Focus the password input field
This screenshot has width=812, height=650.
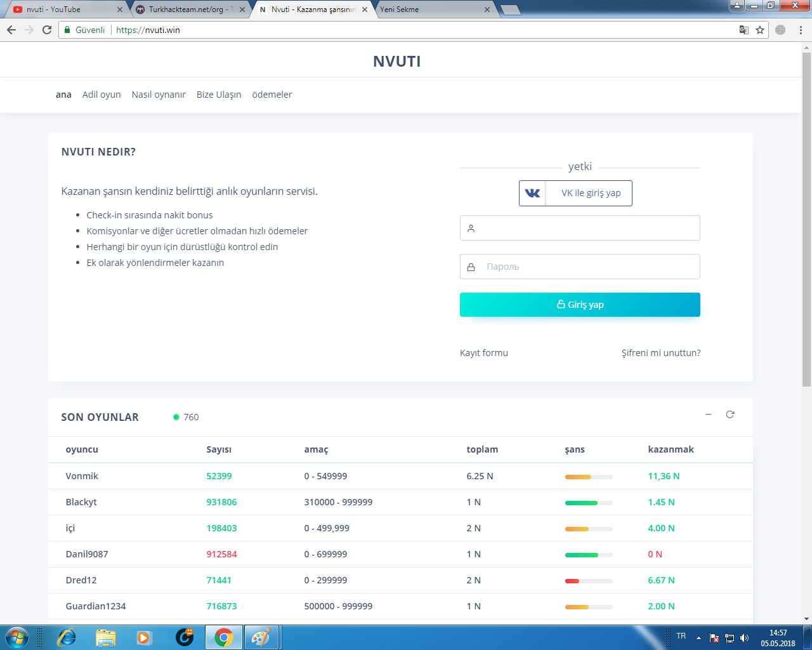click(587, 267)
